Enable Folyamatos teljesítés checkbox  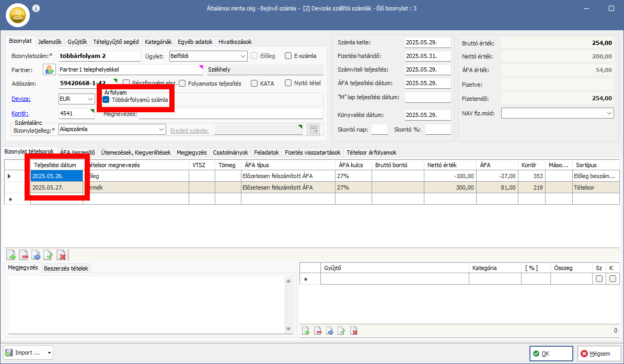click(182, 83)
